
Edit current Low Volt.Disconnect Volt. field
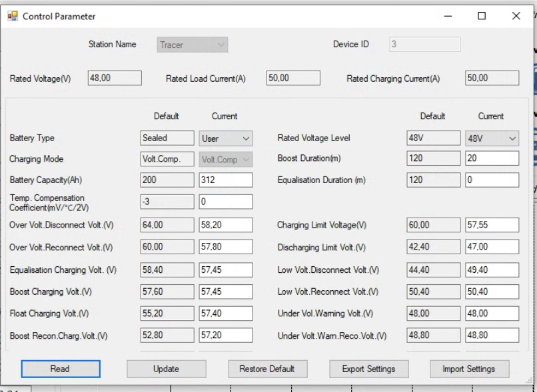coord(492,270)
